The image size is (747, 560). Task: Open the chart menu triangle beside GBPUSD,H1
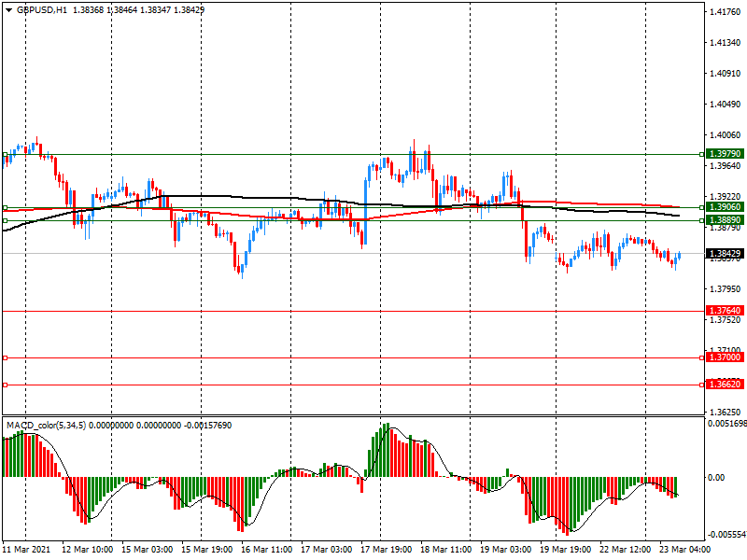coord(7,8)
